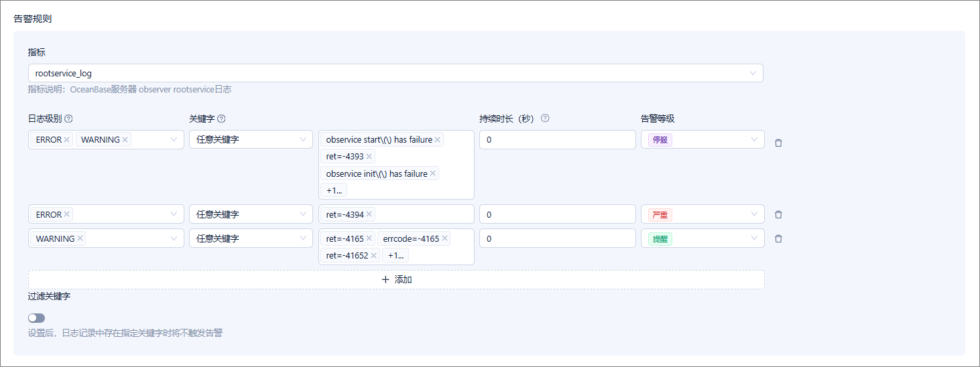The height and width of the screenshot is (367, 980).
Task: Click help icon next to 关键字
Action: tap(221, 119)
